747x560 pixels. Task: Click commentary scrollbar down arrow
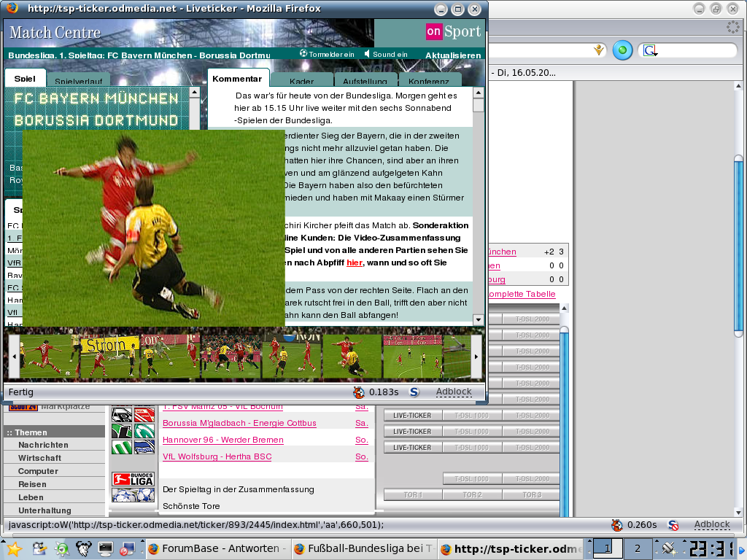tap(479, 319)
